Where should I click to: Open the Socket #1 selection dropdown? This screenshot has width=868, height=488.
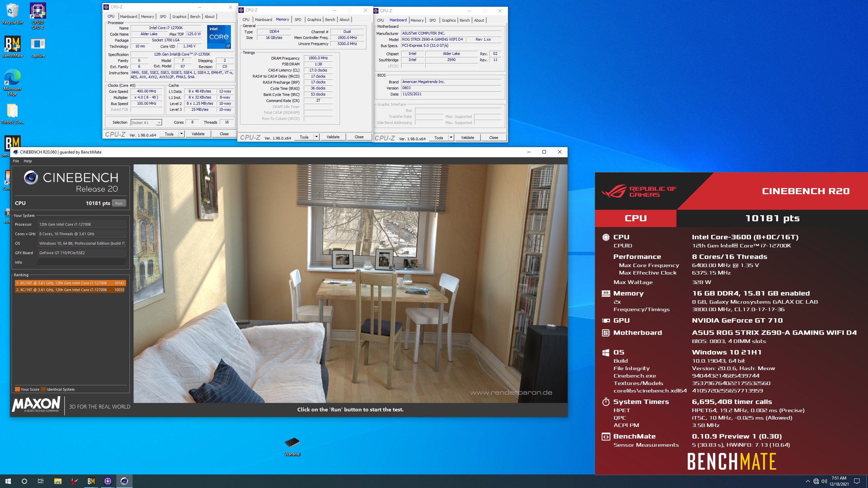[146, 123]
